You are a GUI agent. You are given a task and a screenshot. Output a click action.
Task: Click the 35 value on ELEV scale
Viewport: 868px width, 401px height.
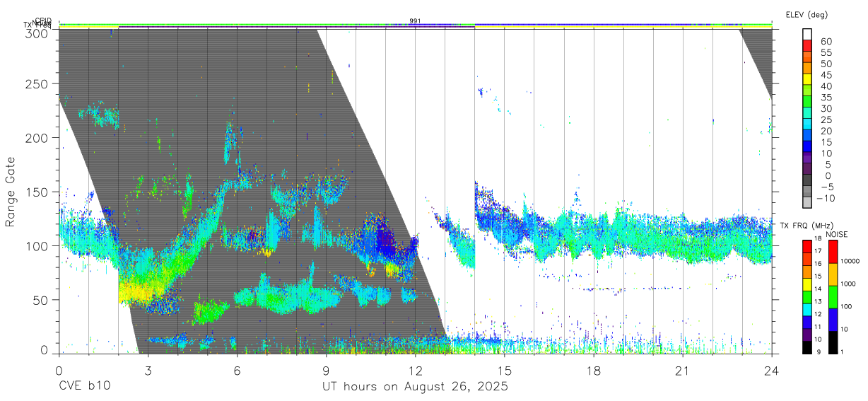coord(826,98)
